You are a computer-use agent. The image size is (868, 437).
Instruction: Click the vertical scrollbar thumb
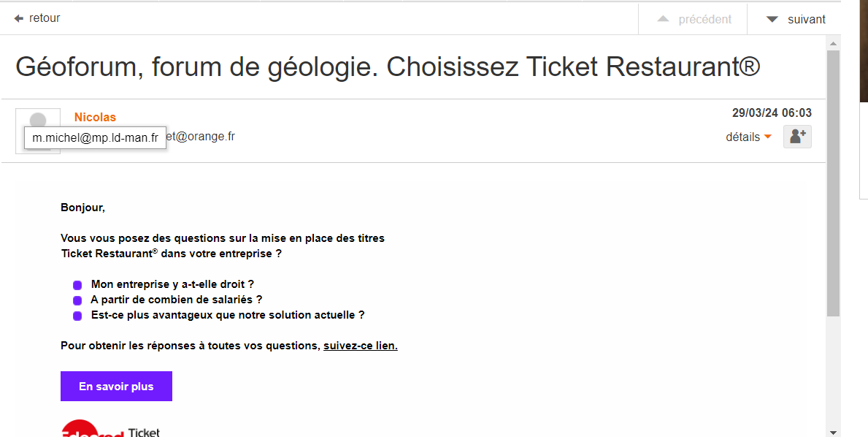pyautogui.click(x=833, y=183)
